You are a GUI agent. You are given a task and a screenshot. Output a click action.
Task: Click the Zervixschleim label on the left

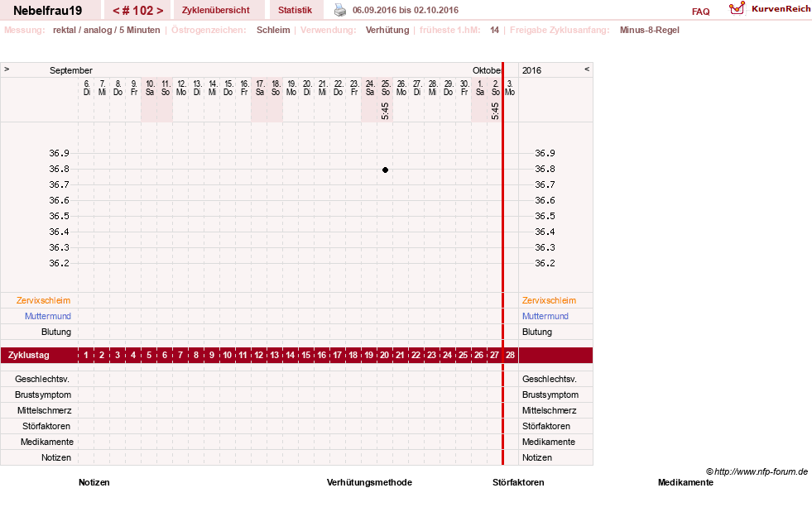click(x=43, y=300)
